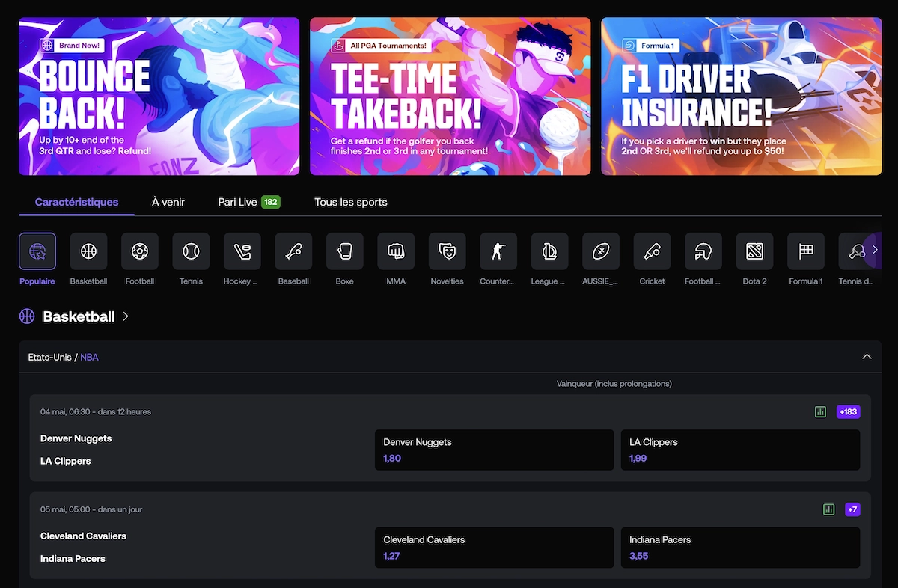The height and width of the screenshot is (588, 898).
Task: Choose the MMA sport icon
Action: point(396,251)
